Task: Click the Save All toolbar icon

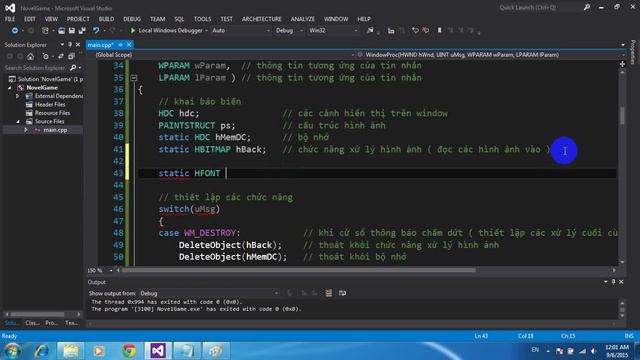Action: [82, 31]
